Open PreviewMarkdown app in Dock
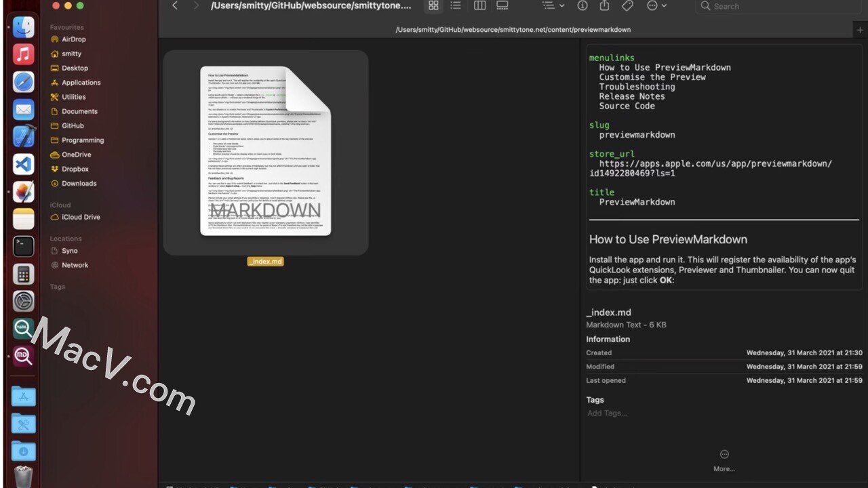This screenshot has width=868, height=488. pyautogui.click(x=24, y=356)
